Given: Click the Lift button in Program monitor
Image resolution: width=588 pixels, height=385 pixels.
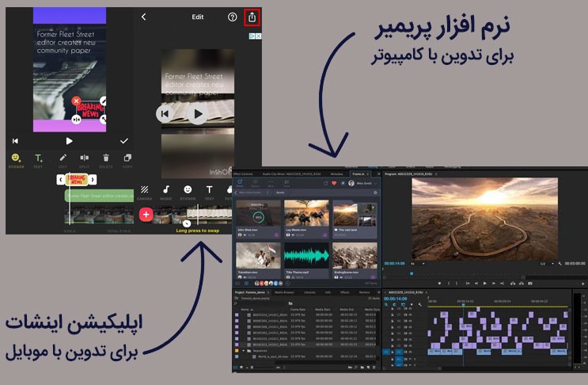Looking at the screenshot, I should [513, 284].
